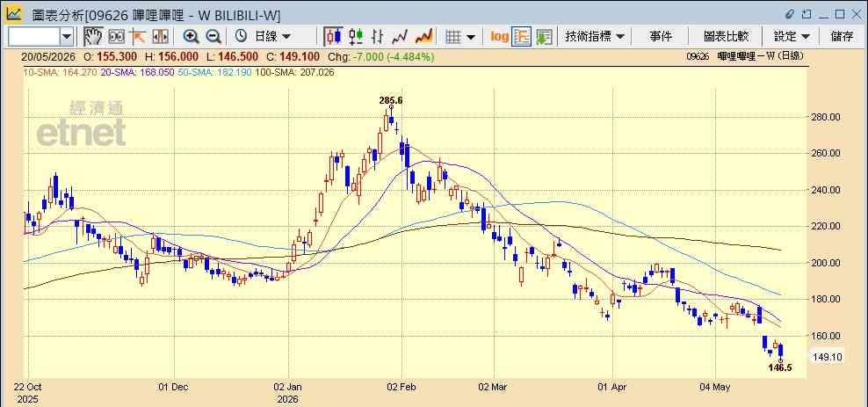The image size is (868, 407).
Task: Open the 圖表比較 chart comparison
Action: 726,37
